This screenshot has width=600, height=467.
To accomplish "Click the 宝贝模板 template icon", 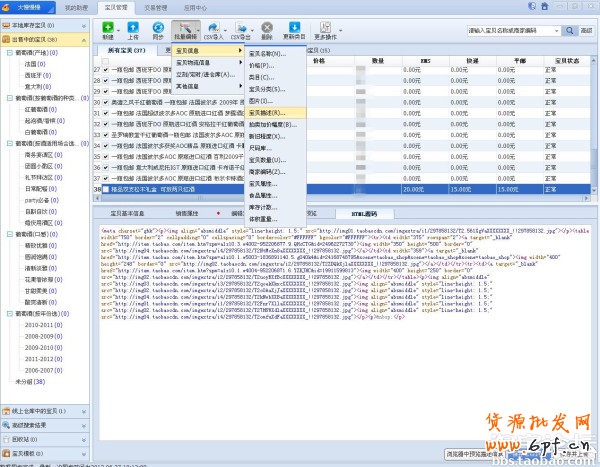I will pyautogui.click(x=6, y=454).
